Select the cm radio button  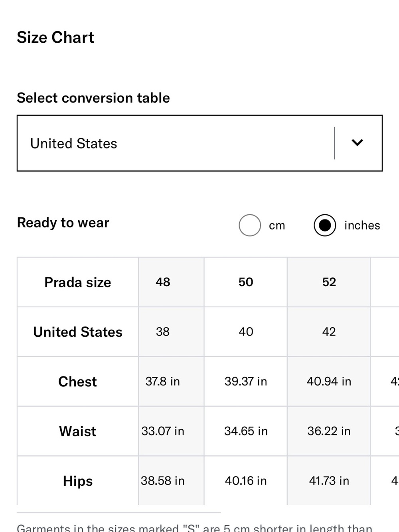tap(250, 225)
